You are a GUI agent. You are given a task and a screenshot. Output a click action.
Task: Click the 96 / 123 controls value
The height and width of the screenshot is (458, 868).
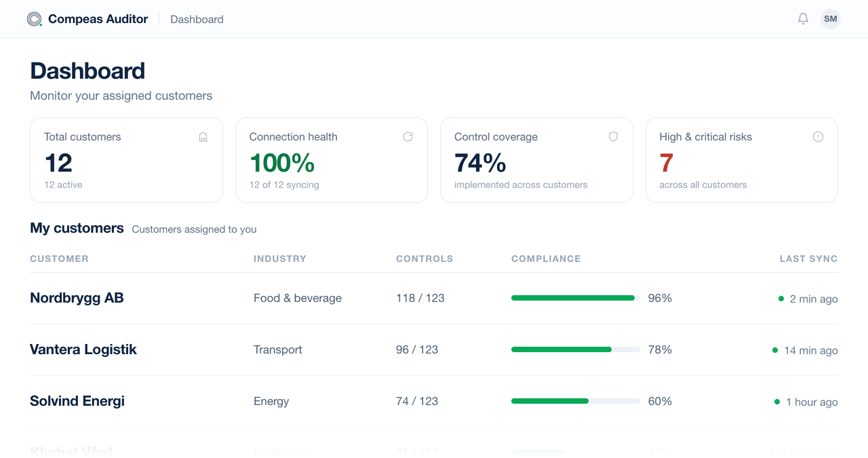pos(417,349)
